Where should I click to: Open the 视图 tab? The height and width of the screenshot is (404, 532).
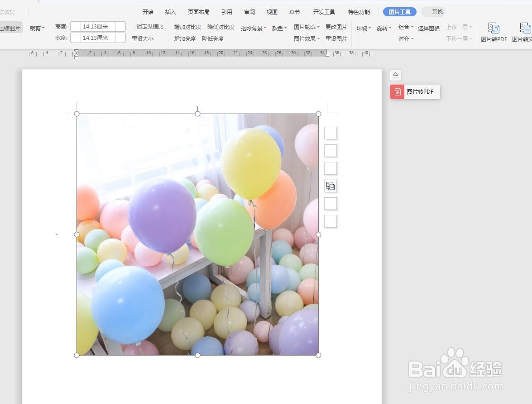tap(272, 12)
